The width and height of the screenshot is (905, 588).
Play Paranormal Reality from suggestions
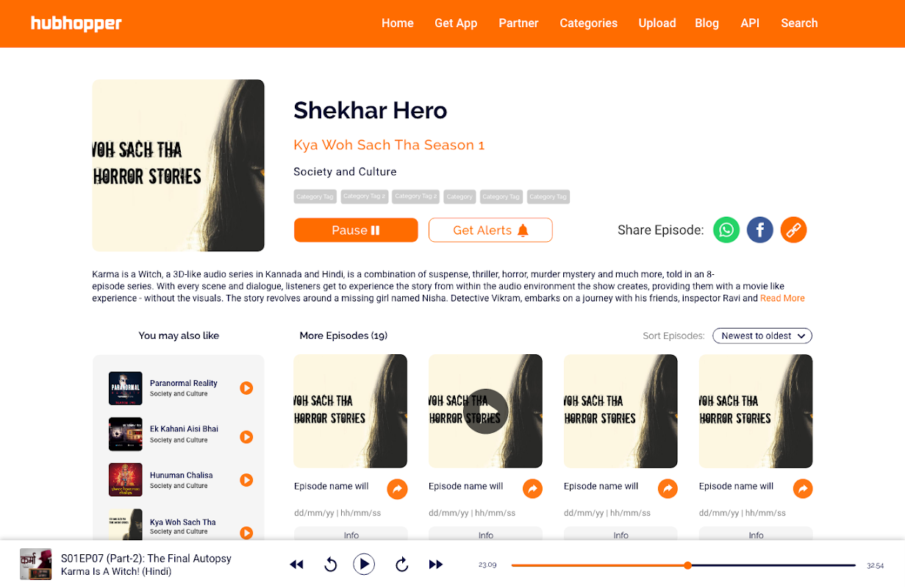click(246, 388)
